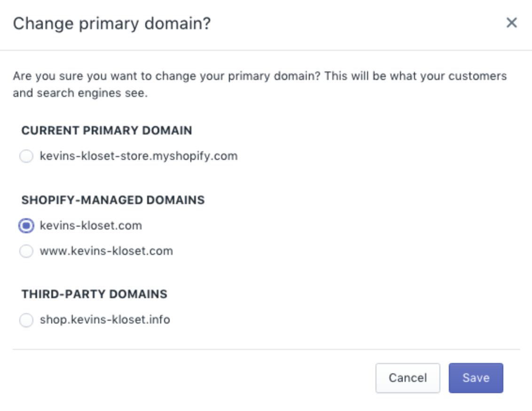Click the empty footer area left of Cancel
The image size is (532, 411).
point(194,378)
